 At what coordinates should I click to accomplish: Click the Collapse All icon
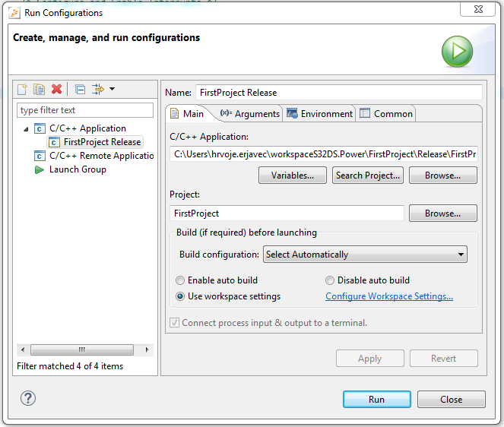[81, 90]
